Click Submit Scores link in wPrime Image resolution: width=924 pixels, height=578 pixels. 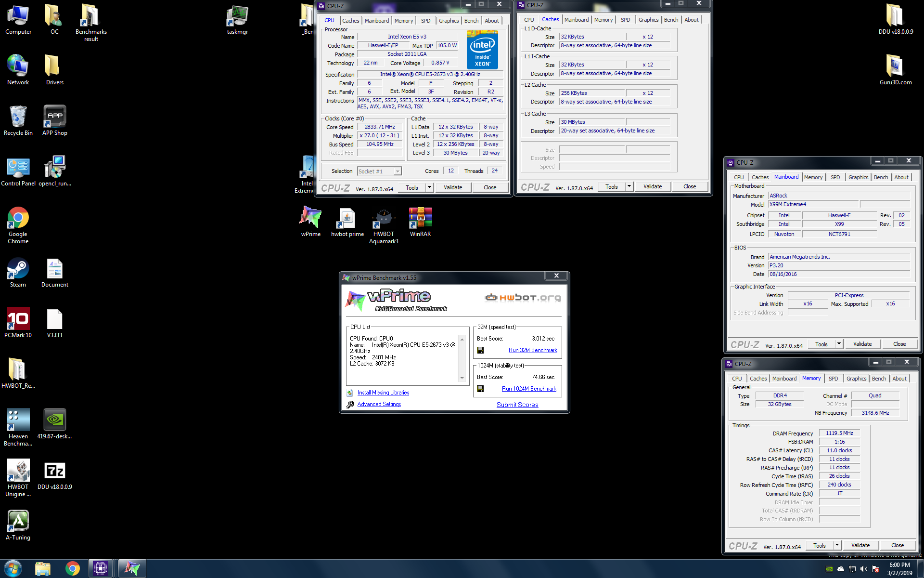point(517,405)
